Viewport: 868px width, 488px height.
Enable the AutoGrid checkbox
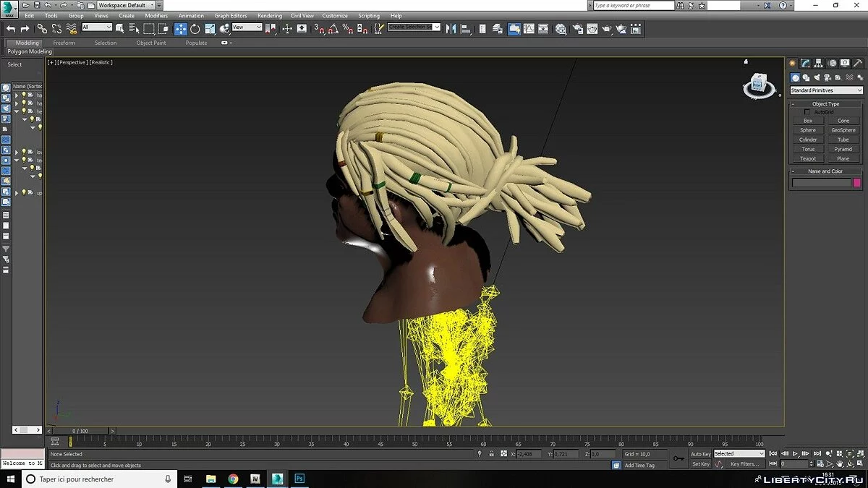(808, 112)
